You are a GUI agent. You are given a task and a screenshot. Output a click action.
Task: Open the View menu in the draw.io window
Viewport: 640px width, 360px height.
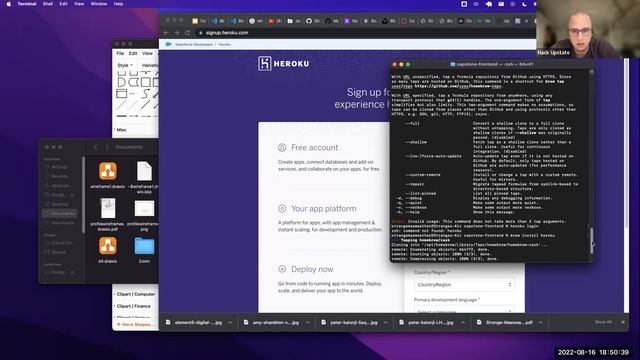point(147,53)
